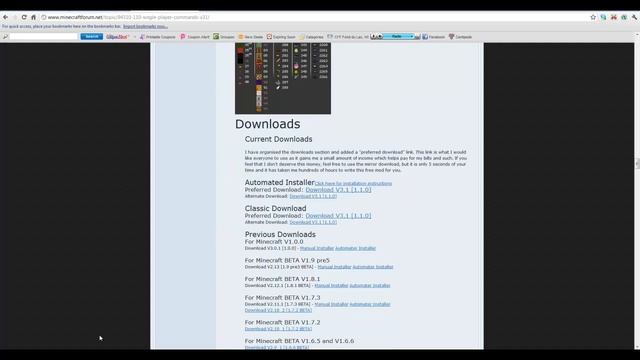Open the wrench settings menu icon
Viewport: 640px width, 360px height.
(634, 17)
